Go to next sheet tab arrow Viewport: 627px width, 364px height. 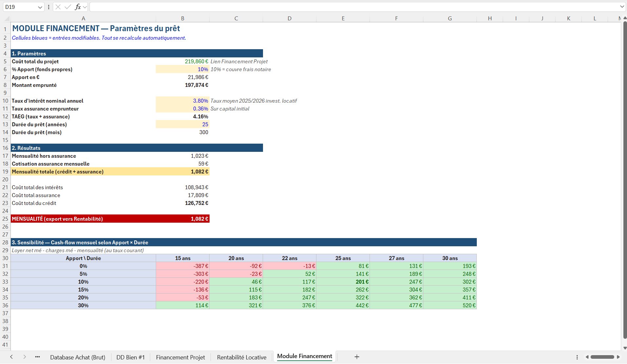click(x=25, y=357)
